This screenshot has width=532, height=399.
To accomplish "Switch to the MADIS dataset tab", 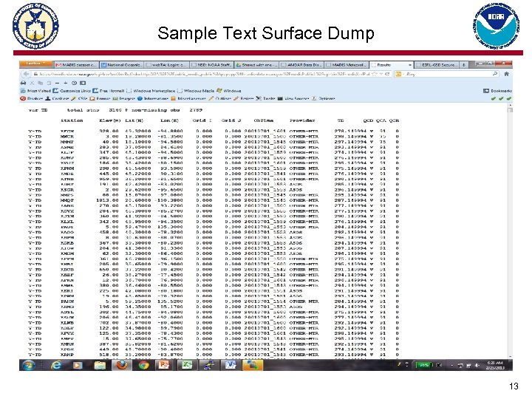I will coord(77,64).
